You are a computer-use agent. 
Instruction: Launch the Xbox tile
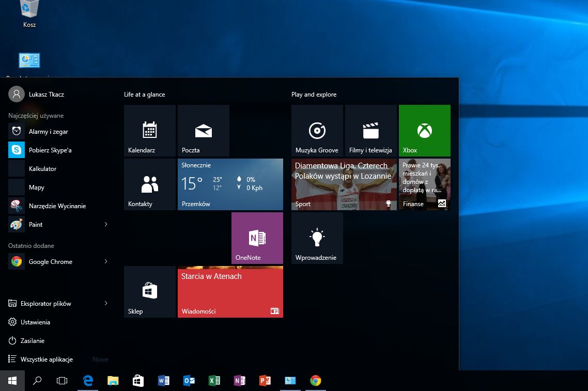tap(424, 130)
